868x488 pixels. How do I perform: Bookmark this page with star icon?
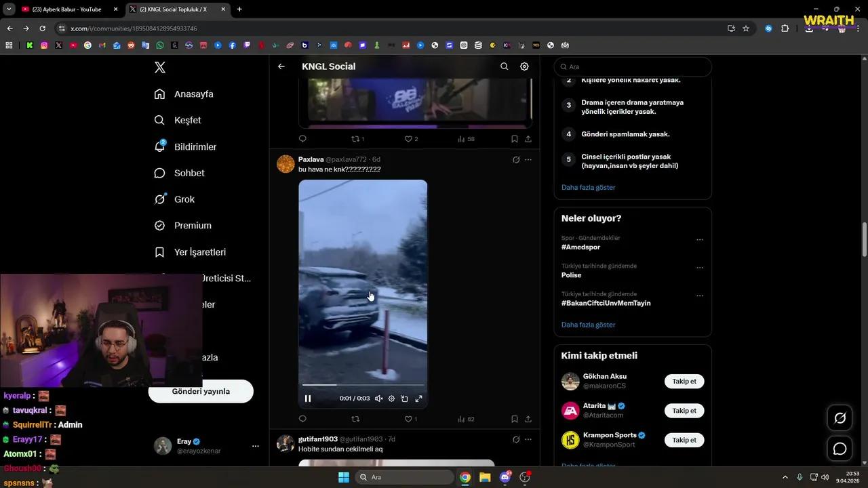(746, 28)
